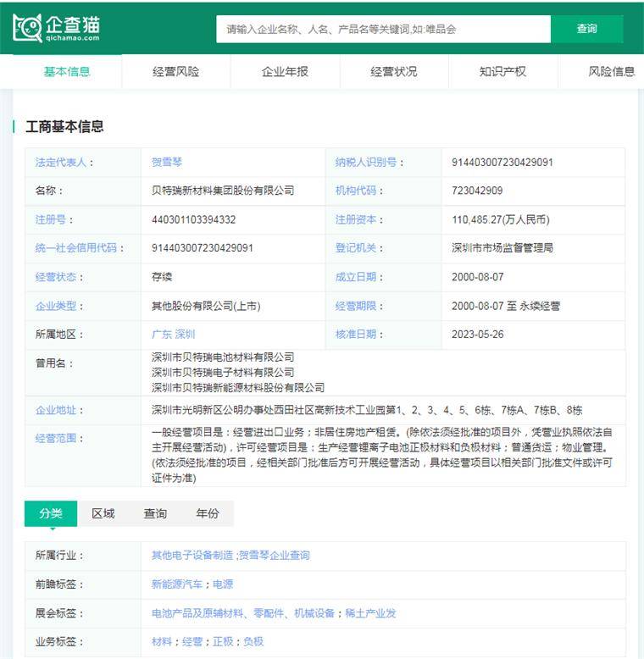Click the 企业类型 label link
The width and height of the screenshot is (644, 659).
pyautogui.click(x=56, y=306)
